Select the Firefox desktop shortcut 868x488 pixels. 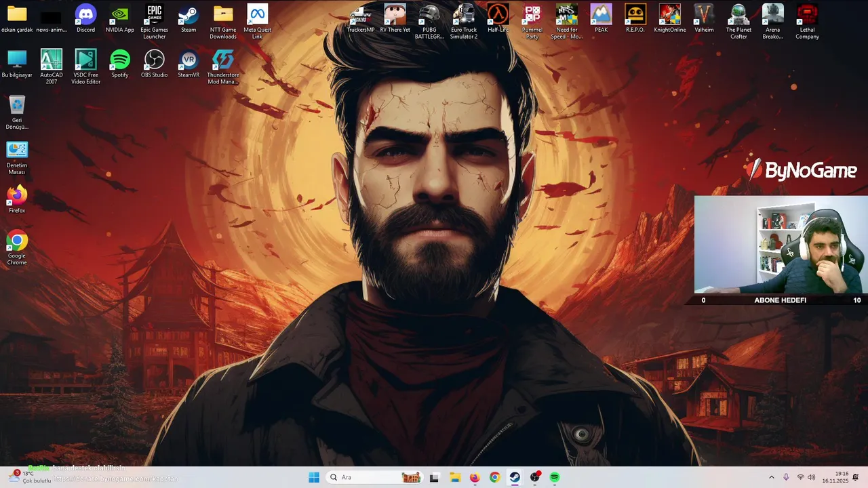click(17, 200)
